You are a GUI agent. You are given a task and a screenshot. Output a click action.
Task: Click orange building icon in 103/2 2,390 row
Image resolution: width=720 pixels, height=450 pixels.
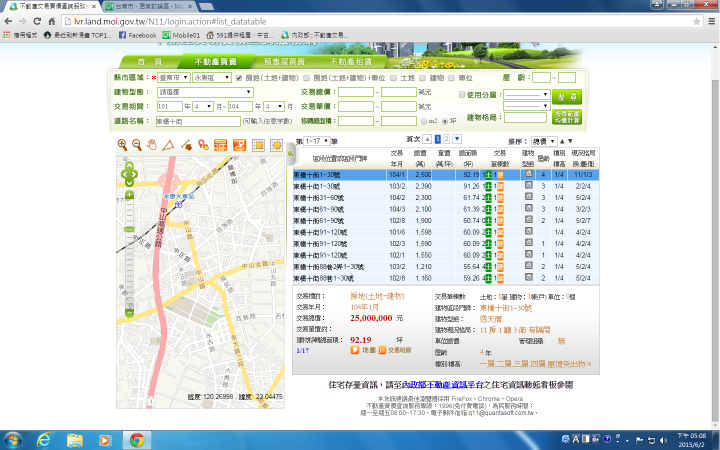[500, 186]
